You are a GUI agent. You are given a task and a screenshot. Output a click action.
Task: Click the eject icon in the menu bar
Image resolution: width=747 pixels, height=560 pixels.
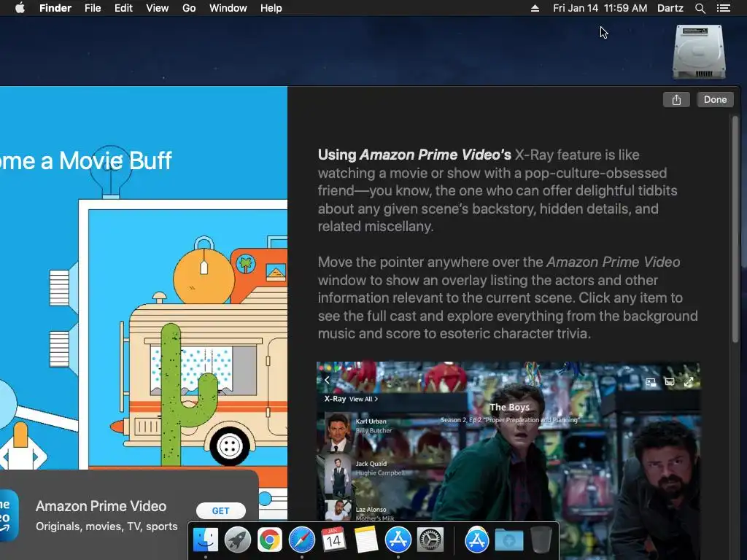tap(535, 8)
